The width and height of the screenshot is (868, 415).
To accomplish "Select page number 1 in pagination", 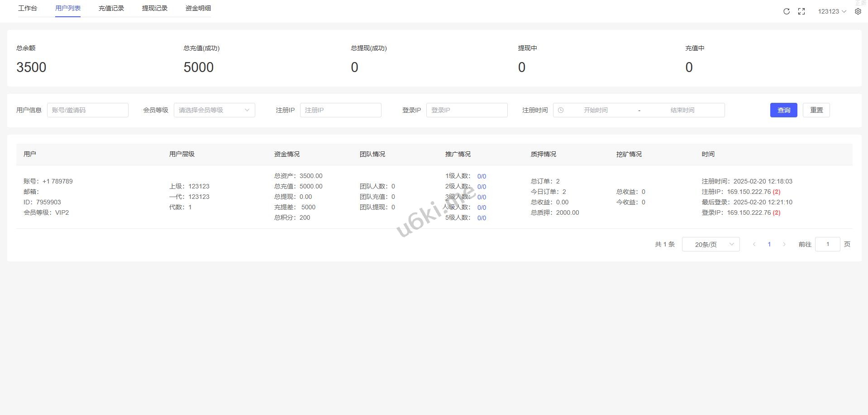I will coord(769,244).
